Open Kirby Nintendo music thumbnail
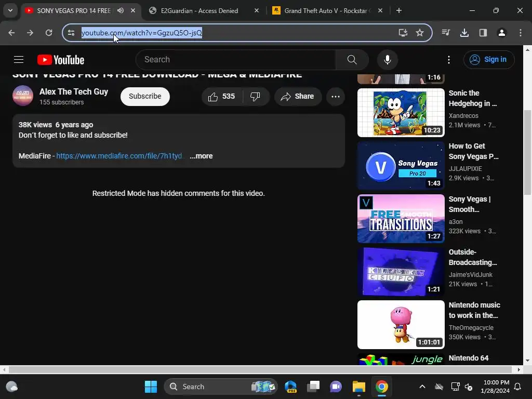 tap(401, 325)
